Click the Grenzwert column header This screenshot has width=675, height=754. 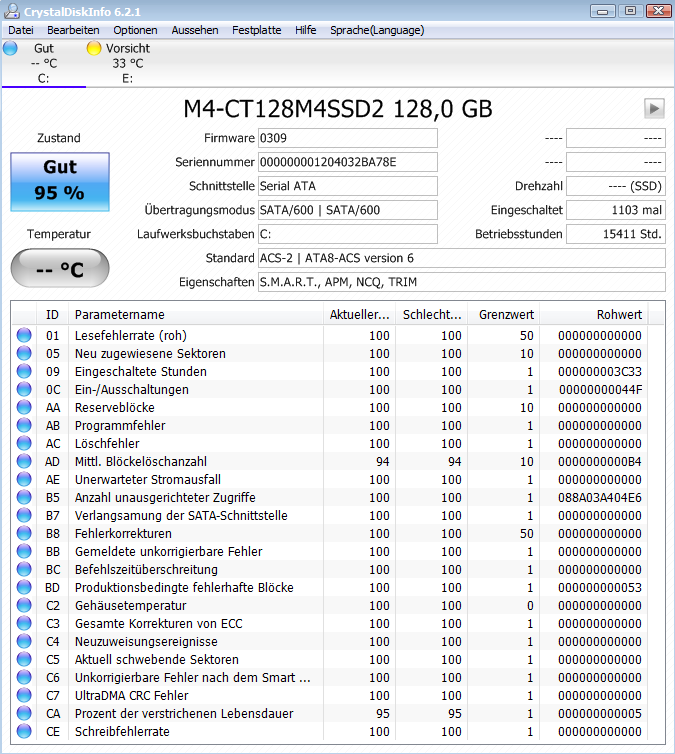pyautogui.click(x=504, y=314)
